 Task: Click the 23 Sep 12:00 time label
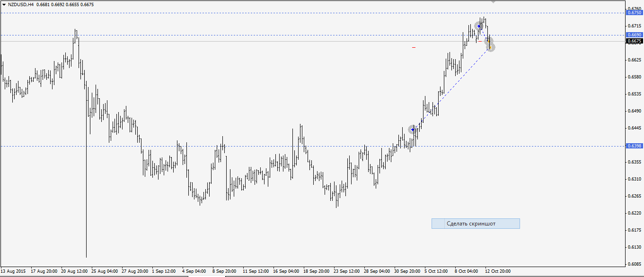coord(347,271)
